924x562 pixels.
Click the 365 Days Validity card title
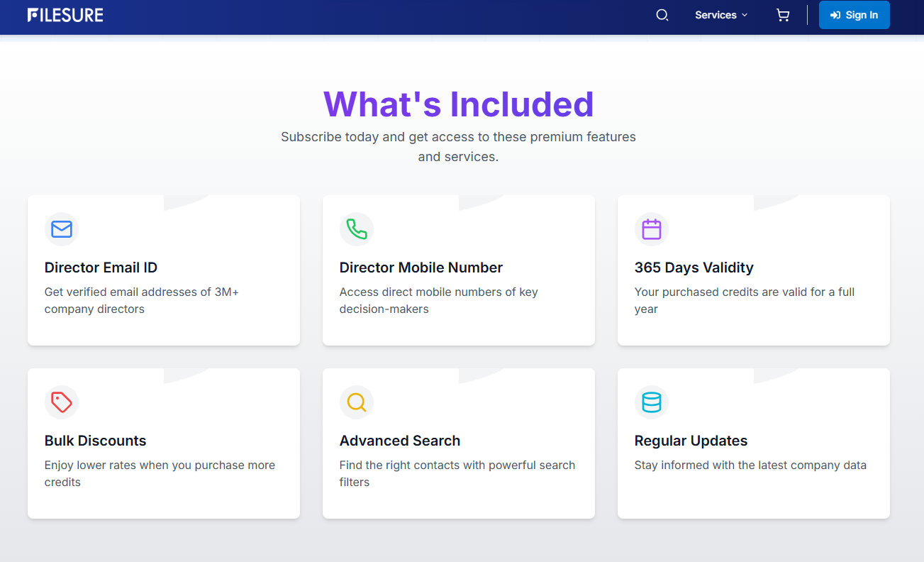click(694, 268)
